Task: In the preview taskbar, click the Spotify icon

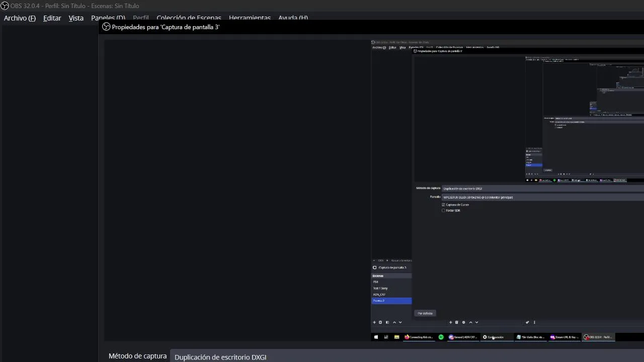Action: click(441, 337)
